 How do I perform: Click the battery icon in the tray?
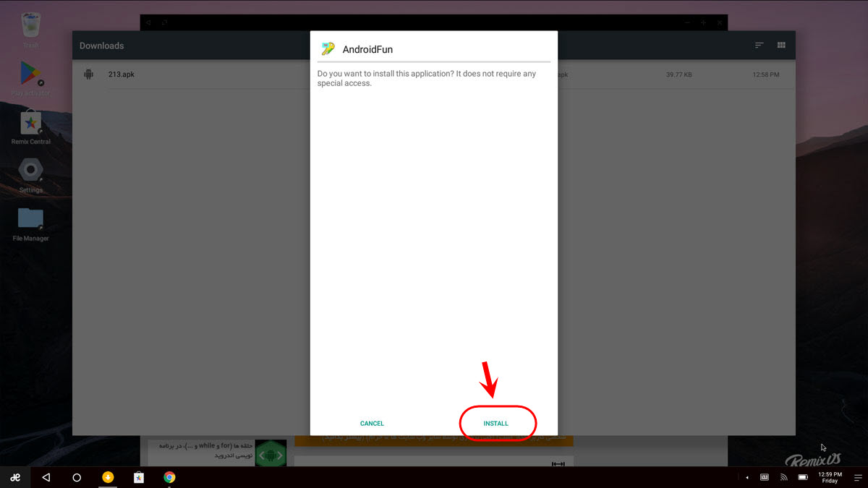802,477
